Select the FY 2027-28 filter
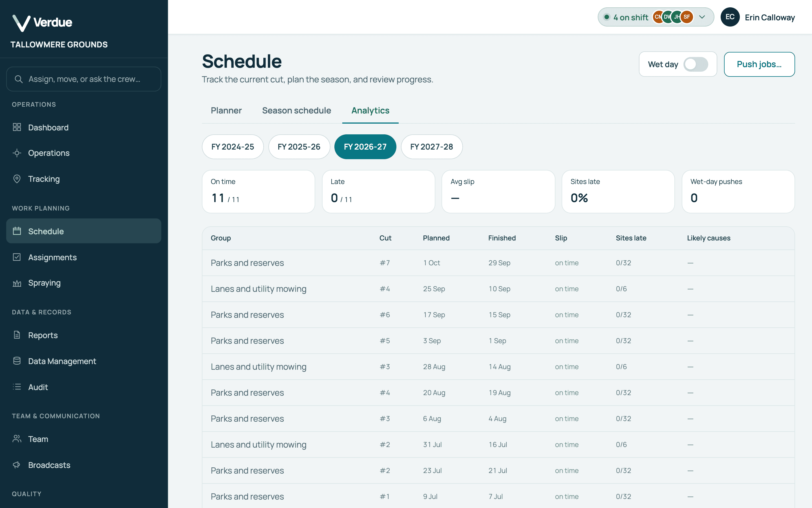Screen dimensions: 812x508 tap(431, 147)
